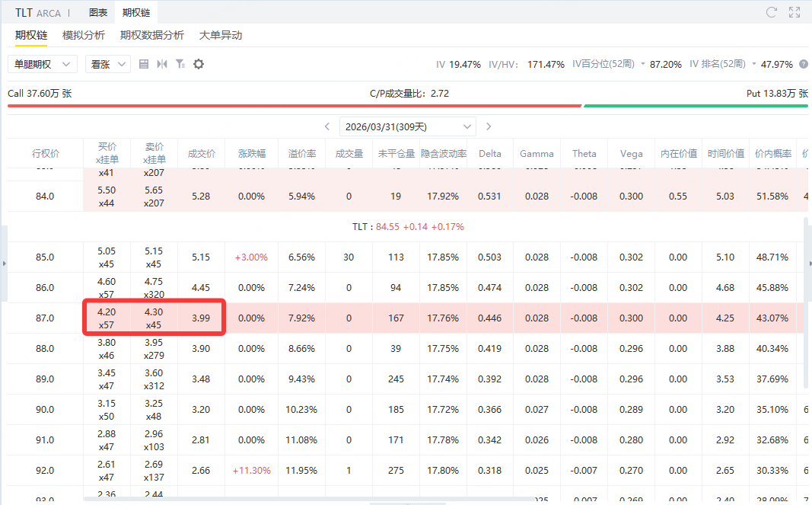This screenshot has height=505, width=812.
Task: Click the filter funnel icon
Action: point(180,65)
